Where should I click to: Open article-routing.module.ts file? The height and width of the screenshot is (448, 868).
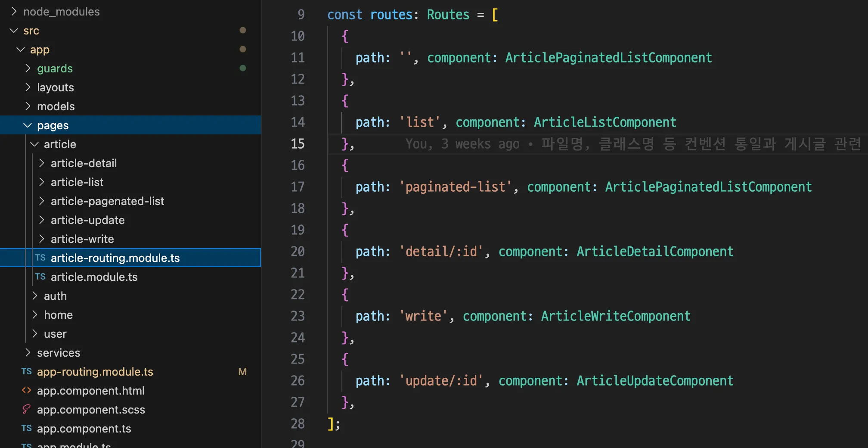click(115, 258)
